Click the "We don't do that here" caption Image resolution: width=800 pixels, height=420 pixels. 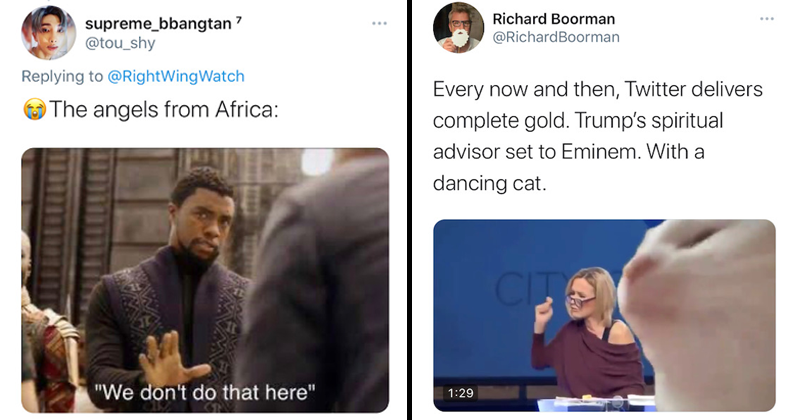[205, 388]
